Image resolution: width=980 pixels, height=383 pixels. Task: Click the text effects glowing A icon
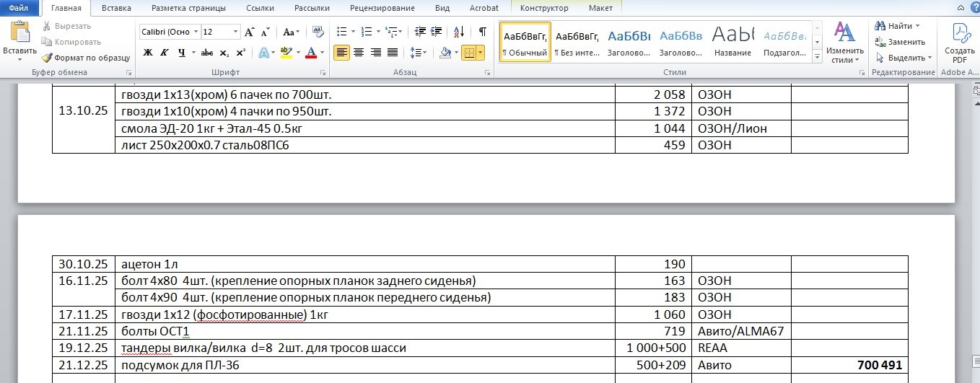[264, 53]
